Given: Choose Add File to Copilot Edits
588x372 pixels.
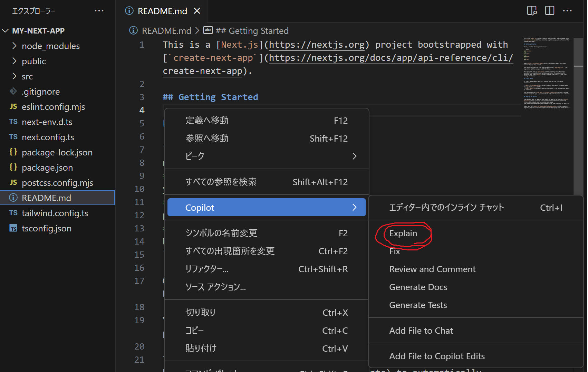Looking at the screenshot, I should [476, 356].
